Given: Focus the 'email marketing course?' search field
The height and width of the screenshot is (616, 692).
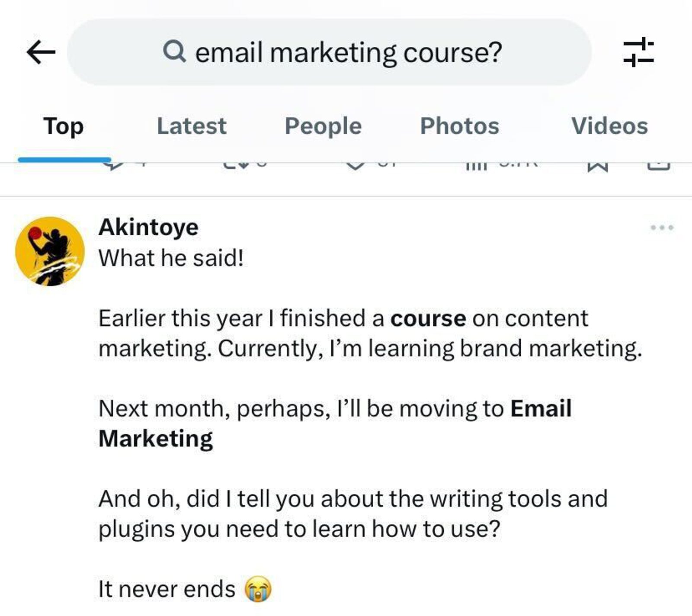Looking at the screenshot, I should click(x=348, y=52).
